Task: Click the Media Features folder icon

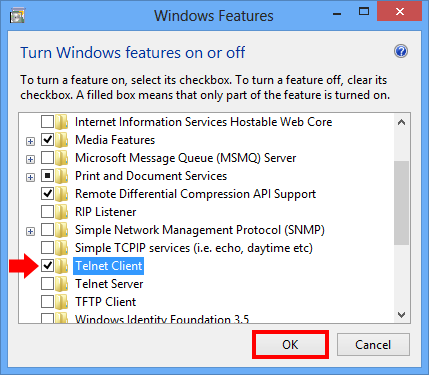Action: (62, 140)
